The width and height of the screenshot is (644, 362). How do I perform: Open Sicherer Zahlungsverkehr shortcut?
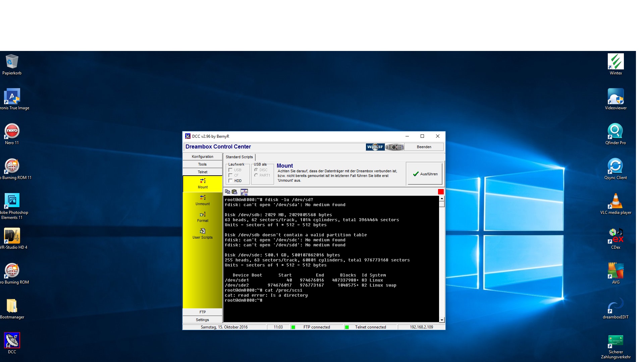(x=616, y=347)
